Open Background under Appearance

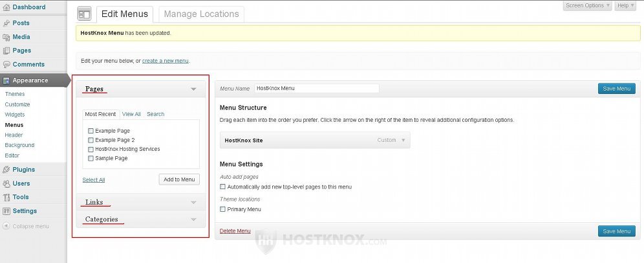(19, 145)
